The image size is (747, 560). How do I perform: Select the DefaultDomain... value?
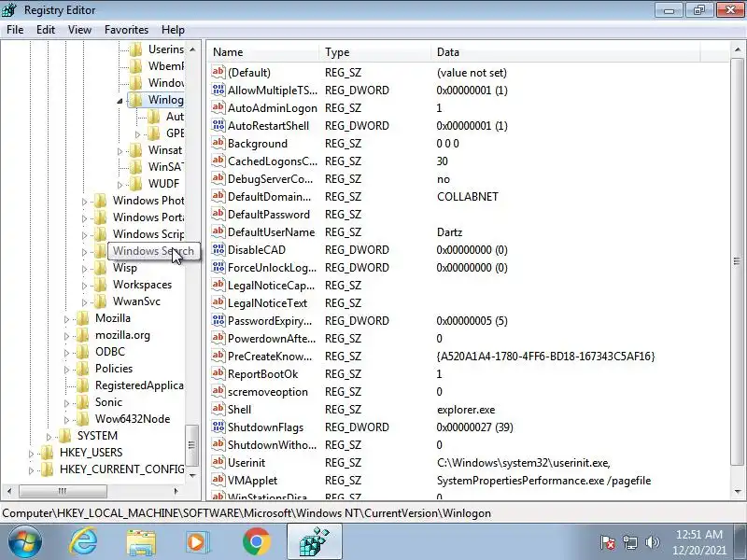(x=269, y=197)
